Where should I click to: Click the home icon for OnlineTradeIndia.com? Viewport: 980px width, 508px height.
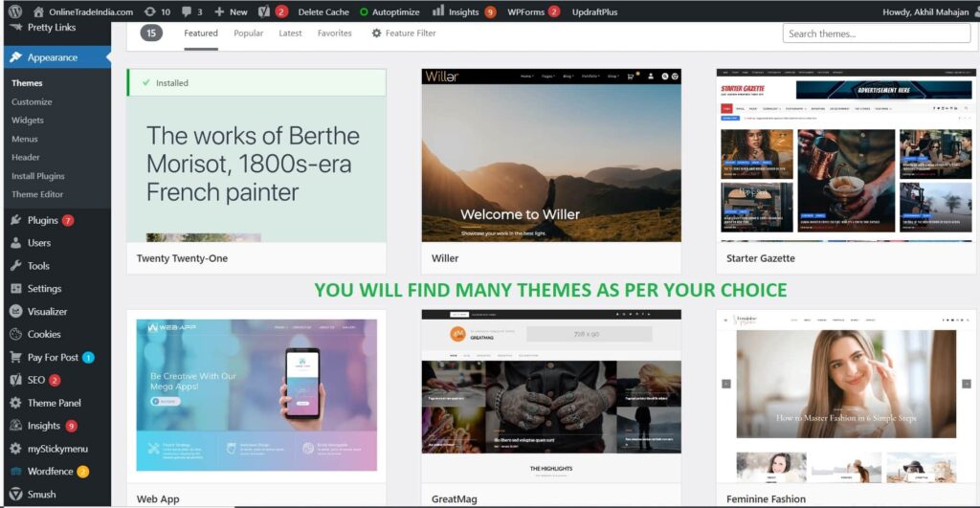38,11
